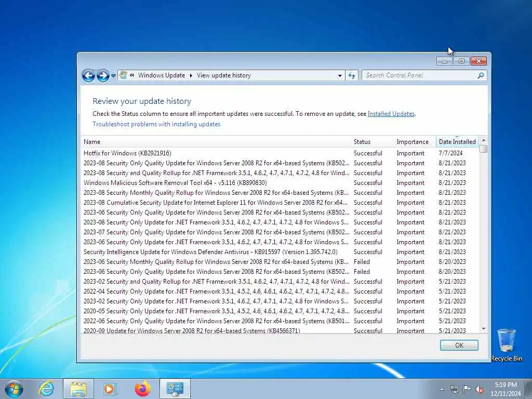
Task: Select View update history breadcrumb item
Action: (x=224, y=75)
